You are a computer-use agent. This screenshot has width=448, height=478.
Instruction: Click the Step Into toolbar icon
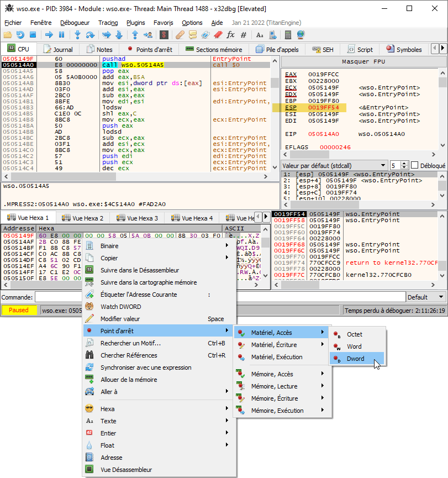tap(77, 35)
